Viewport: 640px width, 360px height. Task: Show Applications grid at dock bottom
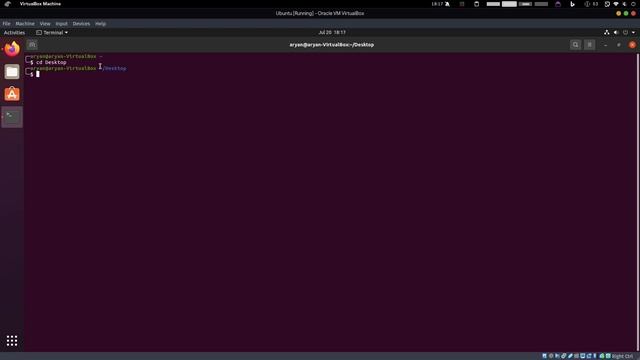click(x=12, y=340)
